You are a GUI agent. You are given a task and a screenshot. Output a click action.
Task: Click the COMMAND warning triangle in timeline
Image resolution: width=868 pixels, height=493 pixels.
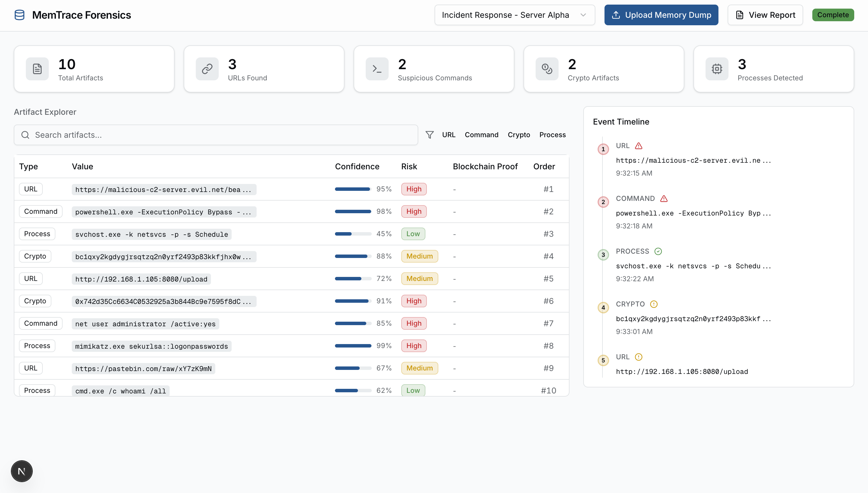pos(664,199)
